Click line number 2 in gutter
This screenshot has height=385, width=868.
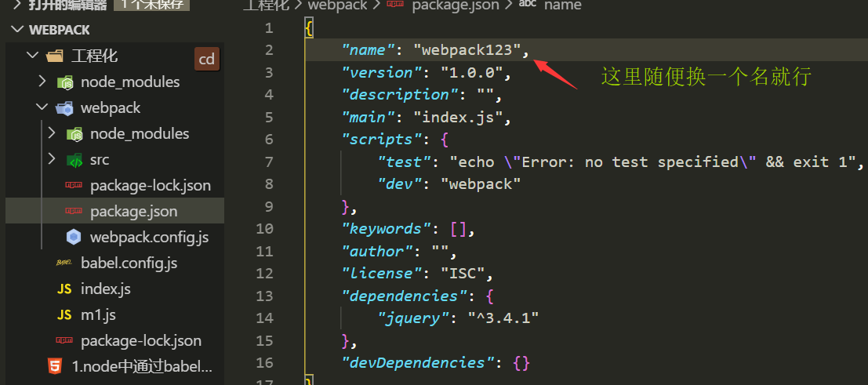268,50
